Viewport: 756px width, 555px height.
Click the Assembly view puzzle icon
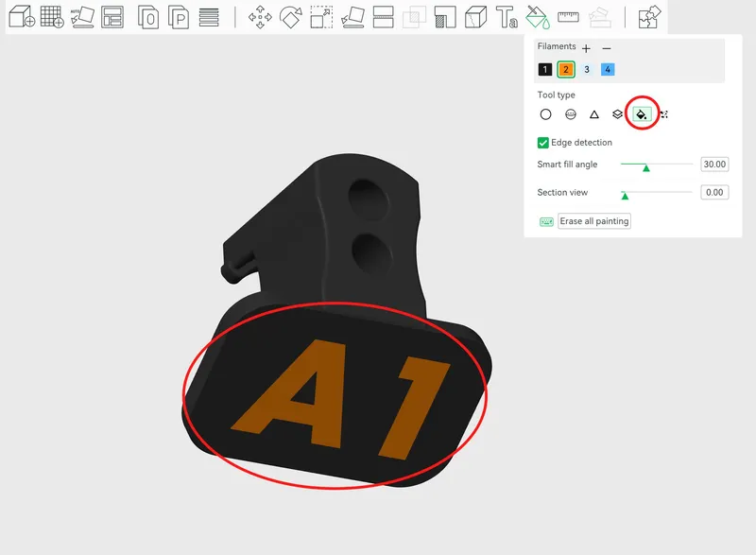[649, 17]
